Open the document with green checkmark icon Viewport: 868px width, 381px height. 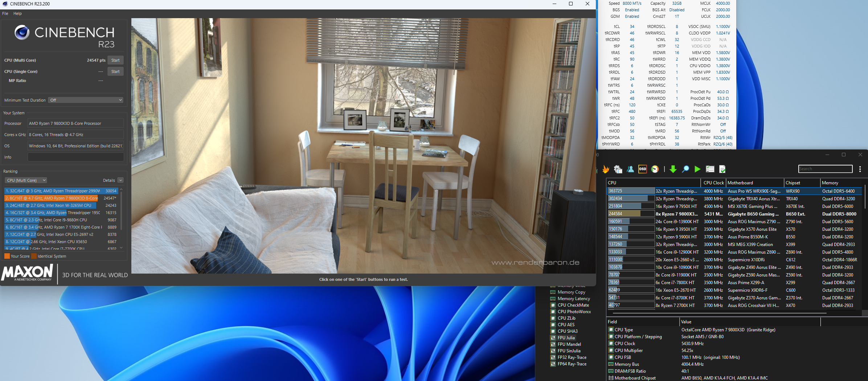point(722,169)
